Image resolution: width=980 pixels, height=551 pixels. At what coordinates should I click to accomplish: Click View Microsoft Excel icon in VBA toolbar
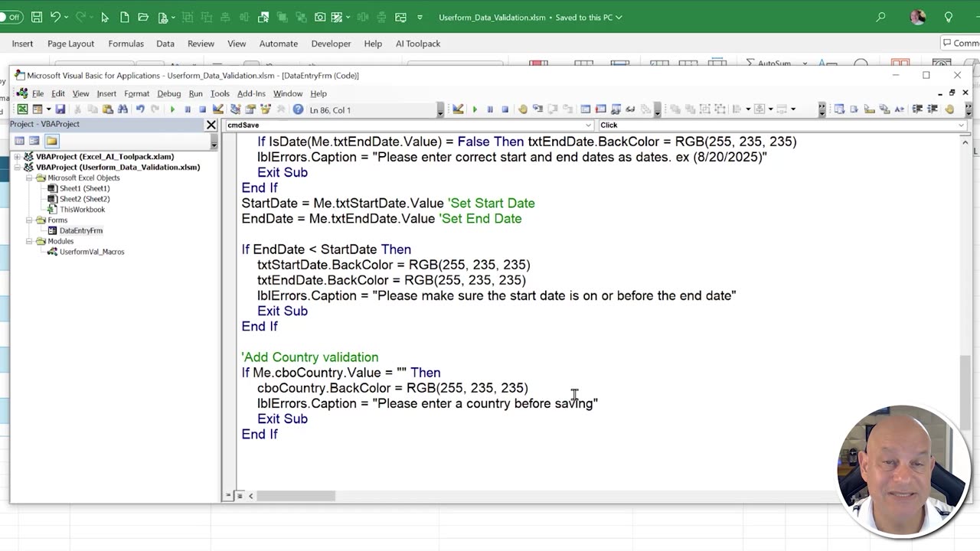point(23,109)
